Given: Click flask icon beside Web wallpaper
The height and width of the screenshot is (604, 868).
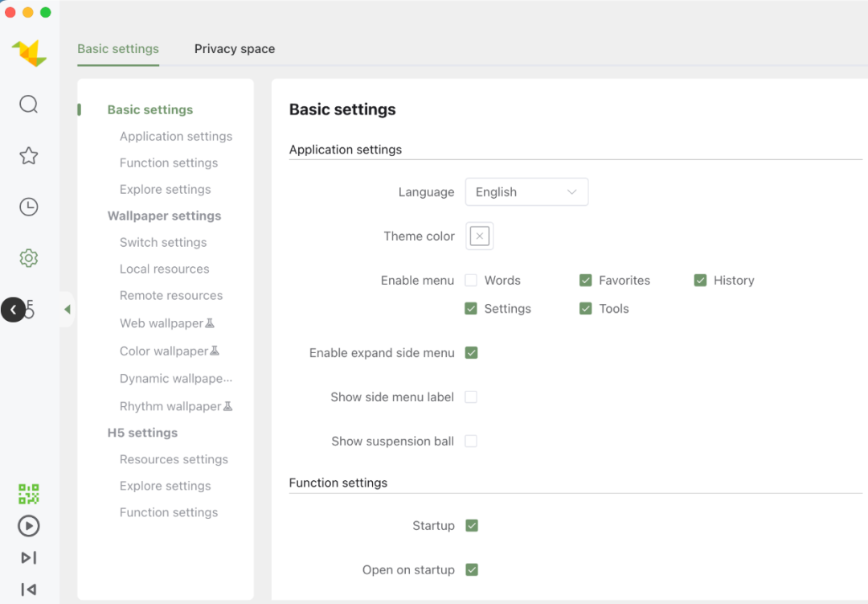Looking at the screenshot, I should click(210, 323).
